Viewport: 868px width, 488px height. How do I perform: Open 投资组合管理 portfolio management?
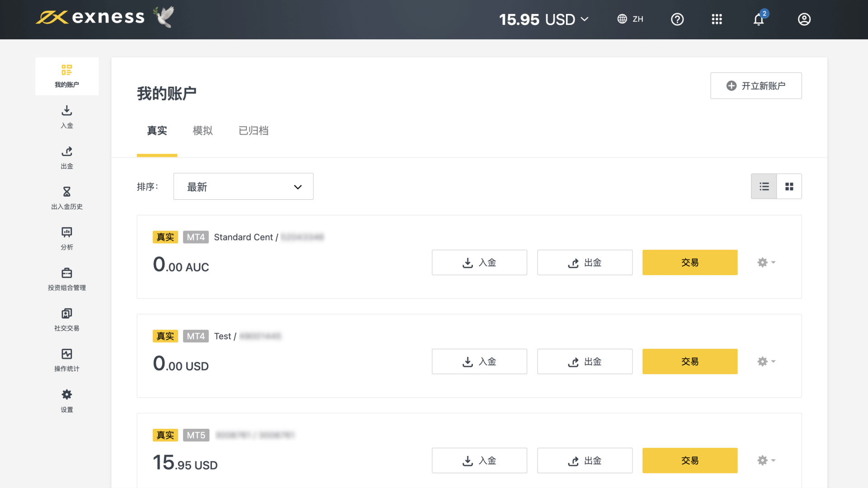pos(67,279)
